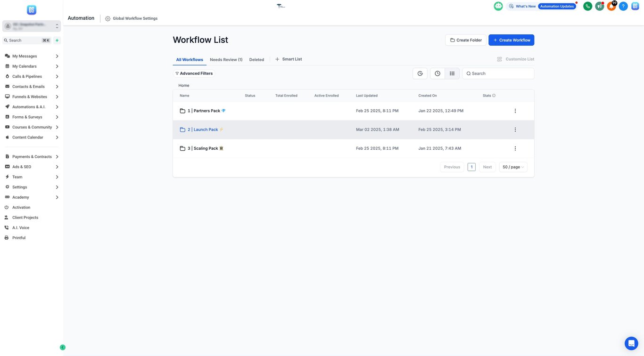Open the megaphone announcements icon

[x=600, y=6]
